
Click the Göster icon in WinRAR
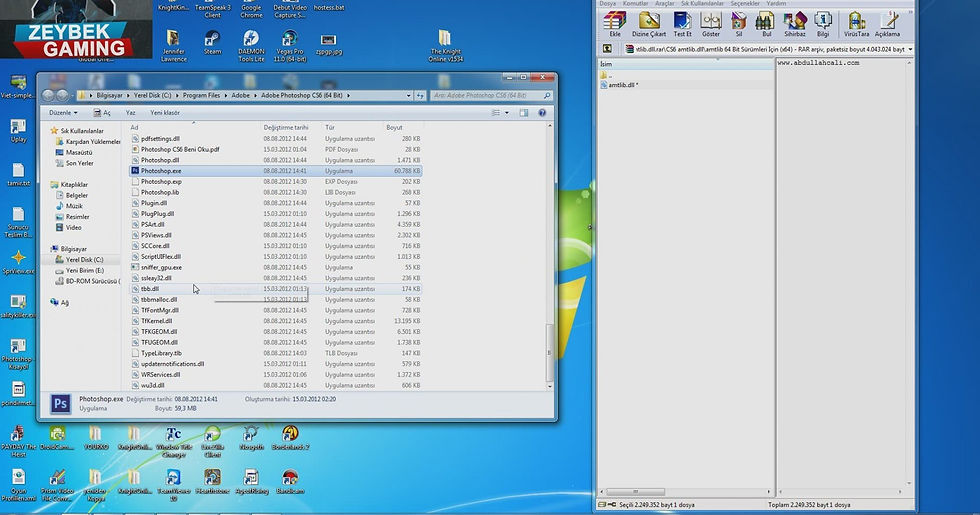[x=711, y=24]
